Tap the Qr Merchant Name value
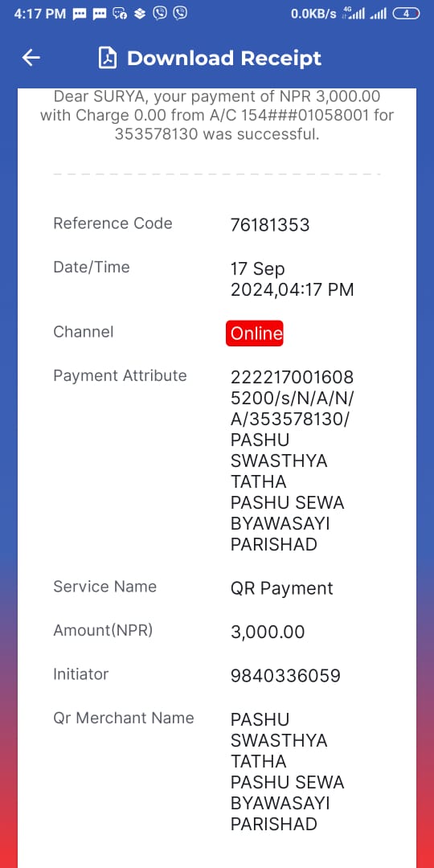The height and width of the screenshot is (868, 434). click(287, 772)
